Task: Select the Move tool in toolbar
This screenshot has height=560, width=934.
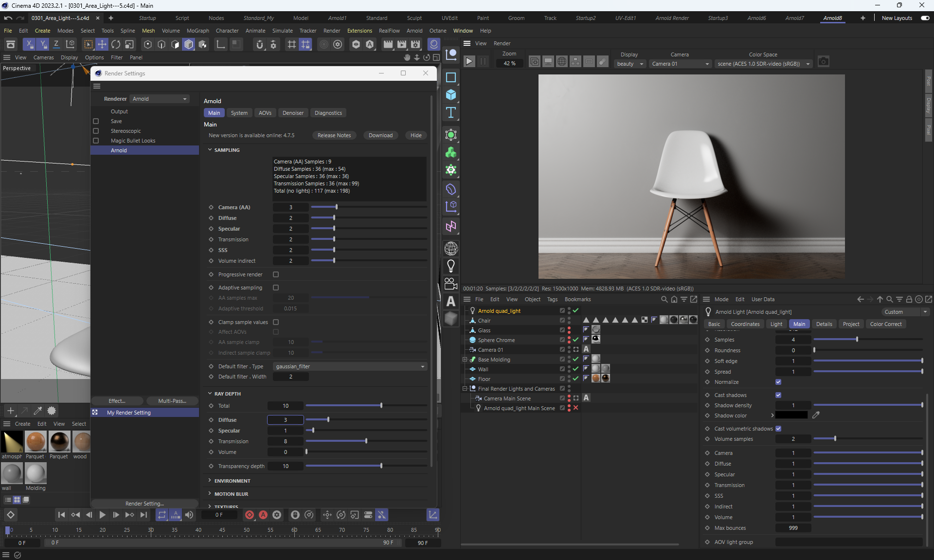Action: tap(102, 44)
